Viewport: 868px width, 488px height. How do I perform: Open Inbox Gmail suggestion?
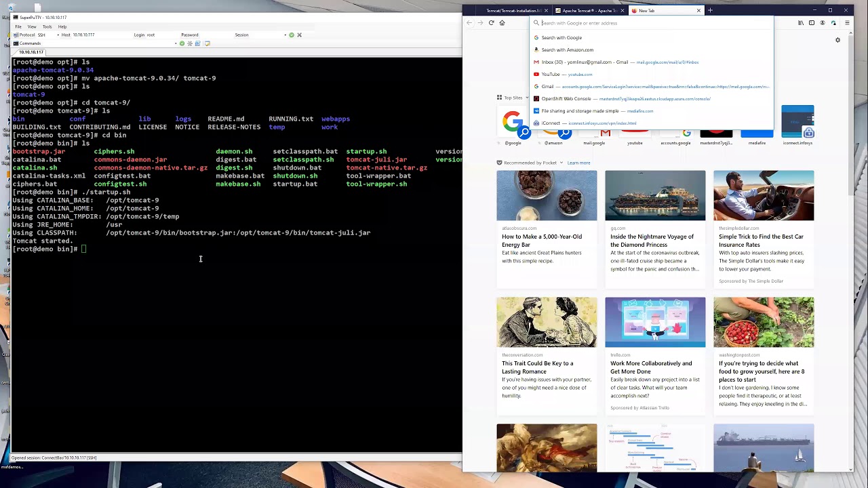(652, 62)
